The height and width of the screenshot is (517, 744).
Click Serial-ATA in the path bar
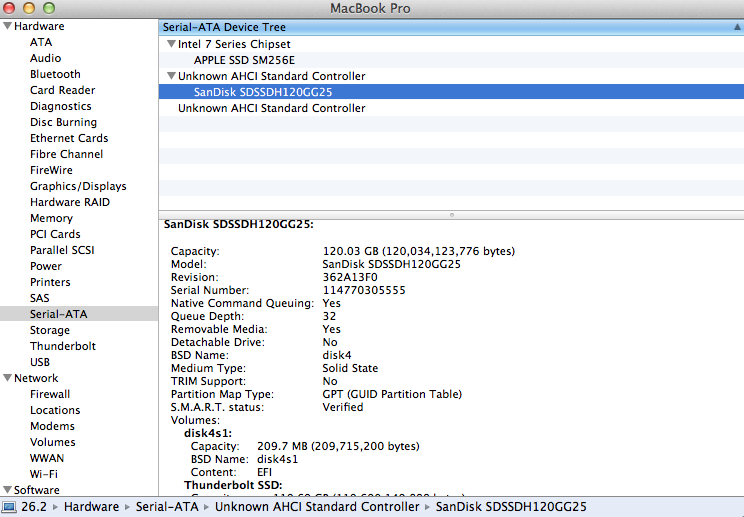pyautogui.click(x=167, y=507)
